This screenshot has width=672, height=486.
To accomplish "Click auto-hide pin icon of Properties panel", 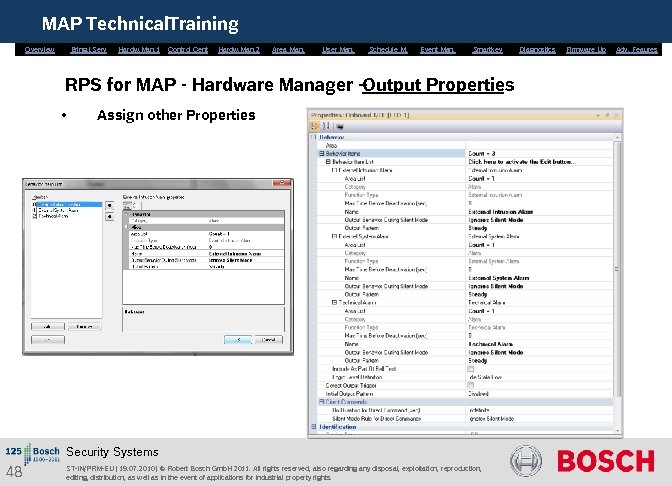I will point(607,115).
